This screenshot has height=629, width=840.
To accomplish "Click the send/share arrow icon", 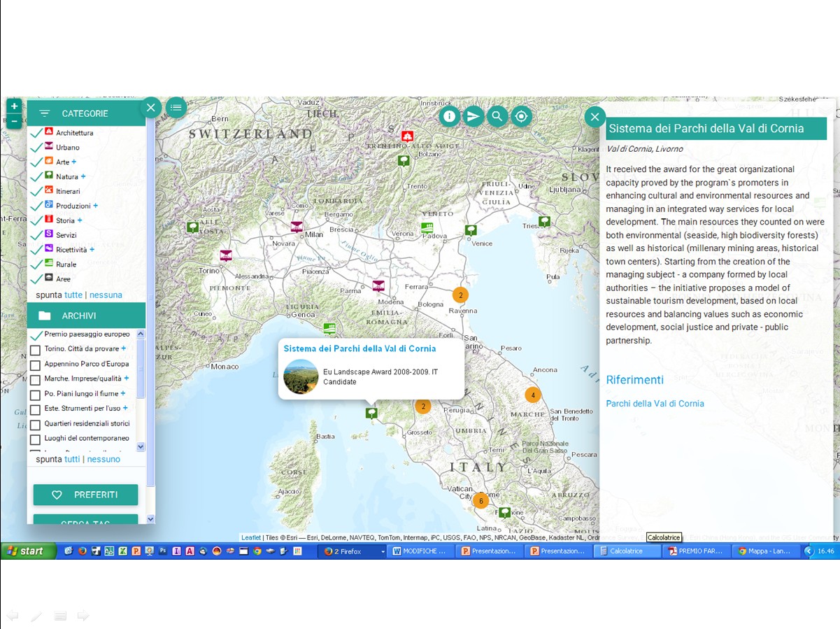I will pos(474,116).
